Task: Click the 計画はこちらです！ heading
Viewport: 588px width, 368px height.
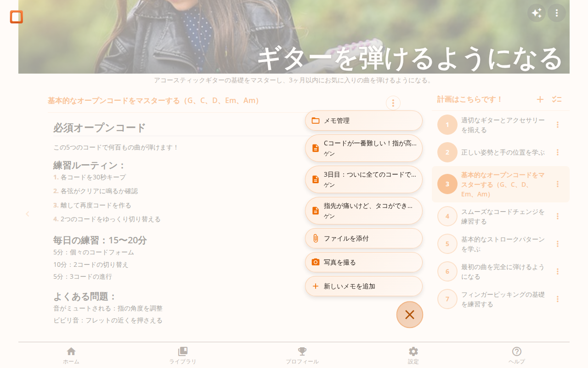Action: (x=470, y=99)
